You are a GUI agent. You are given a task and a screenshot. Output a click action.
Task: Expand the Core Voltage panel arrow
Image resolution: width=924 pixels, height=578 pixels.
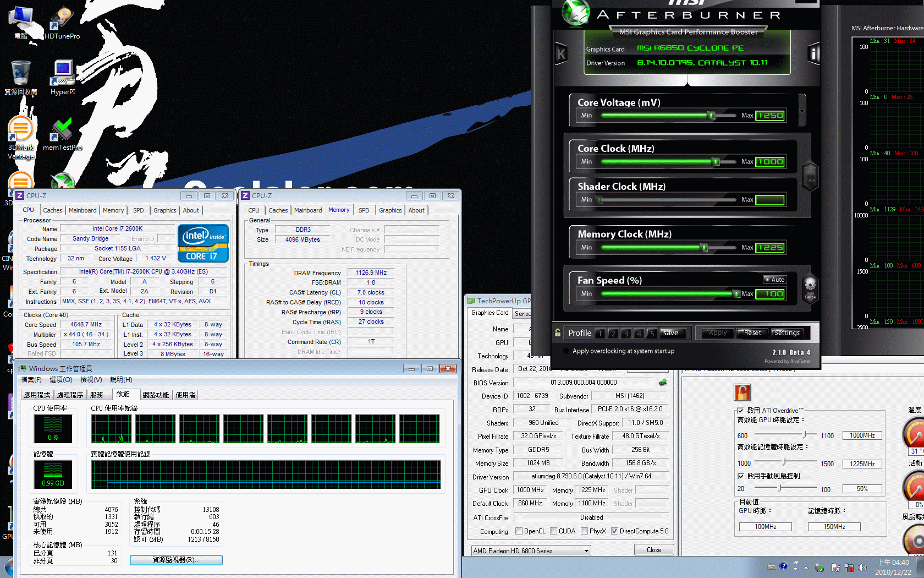point(802,111)
